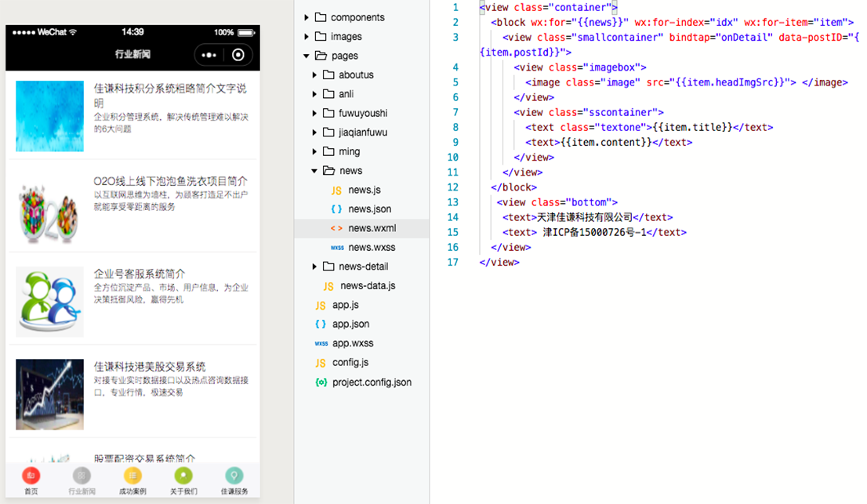Open the news-data.js file
Image resolution: width=867 pixels, height=504 pixels.
pyautogui.click(x=368, y=286)
